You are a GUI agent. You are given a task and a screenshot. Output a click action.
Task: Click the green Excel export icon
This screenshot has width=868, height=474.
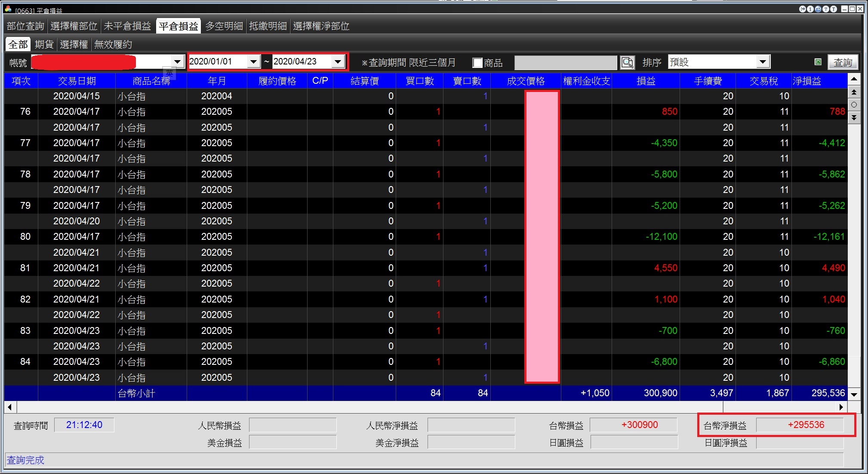pyautogui.click(x=818, y=62)
